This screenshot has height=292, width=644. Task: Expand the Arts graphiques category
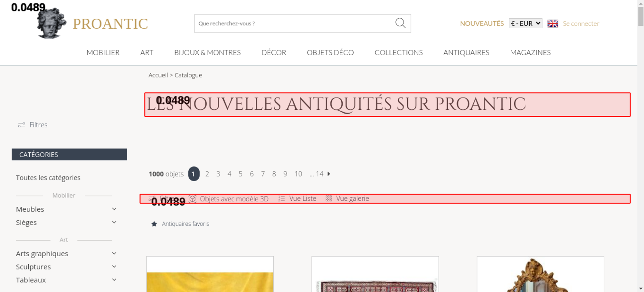click(x=114, y=253)
